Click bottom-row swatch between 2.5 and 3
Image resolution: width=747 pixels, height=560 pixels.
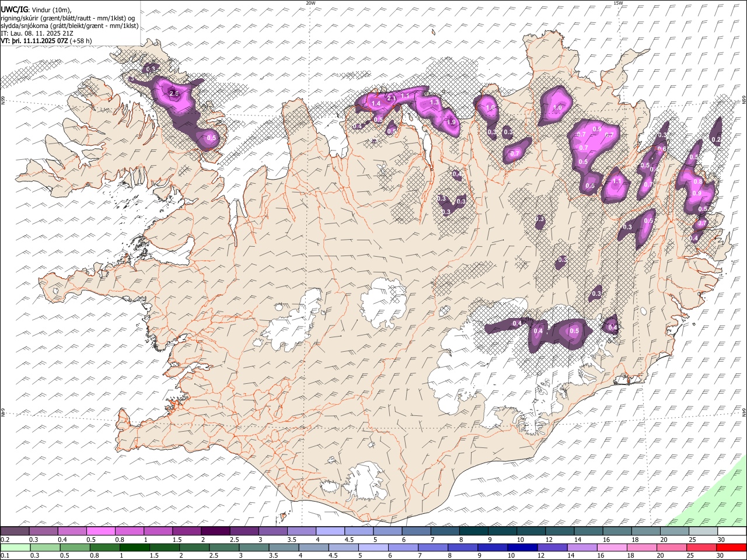[x=224, y=547]
